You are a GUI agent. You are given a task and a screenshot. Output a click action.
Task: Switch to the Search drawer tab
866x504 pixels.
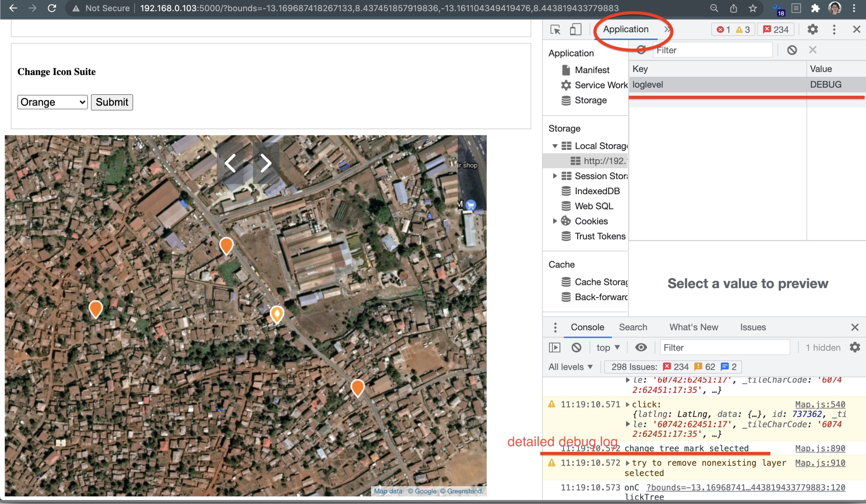click(633, 327)
